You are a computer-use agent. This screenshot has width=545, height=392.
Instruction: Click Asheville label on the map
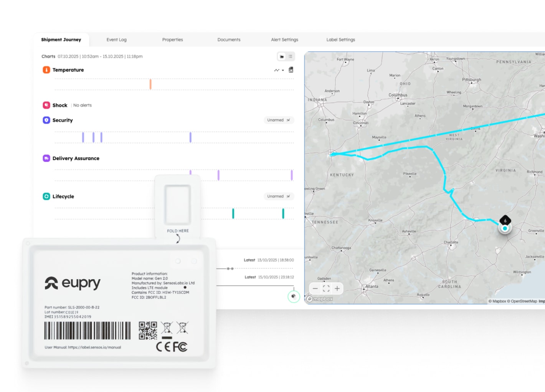tap(409, 231)
